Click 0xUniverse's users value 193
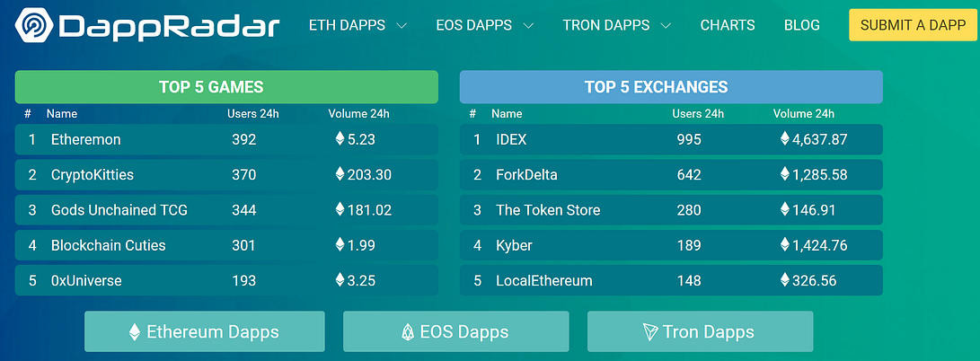Viewport: 980px width, 361px height. coord(243,280)
